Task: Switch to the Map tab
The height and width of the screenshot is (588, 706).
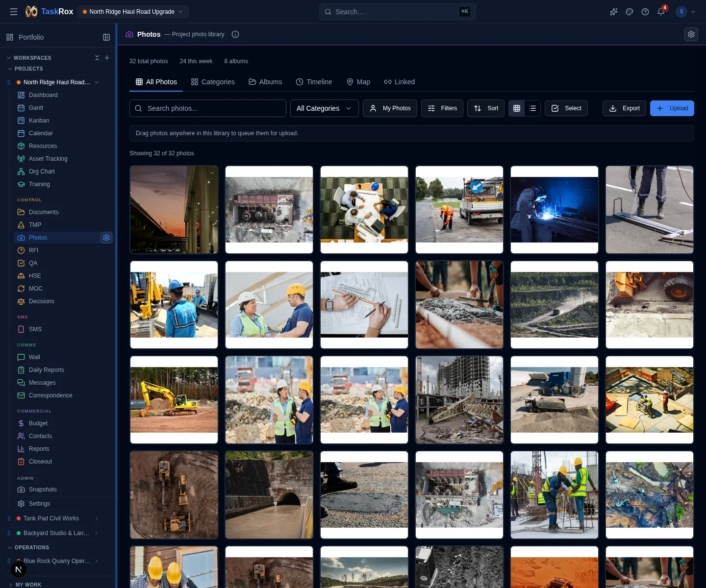Action: [358, 82]
